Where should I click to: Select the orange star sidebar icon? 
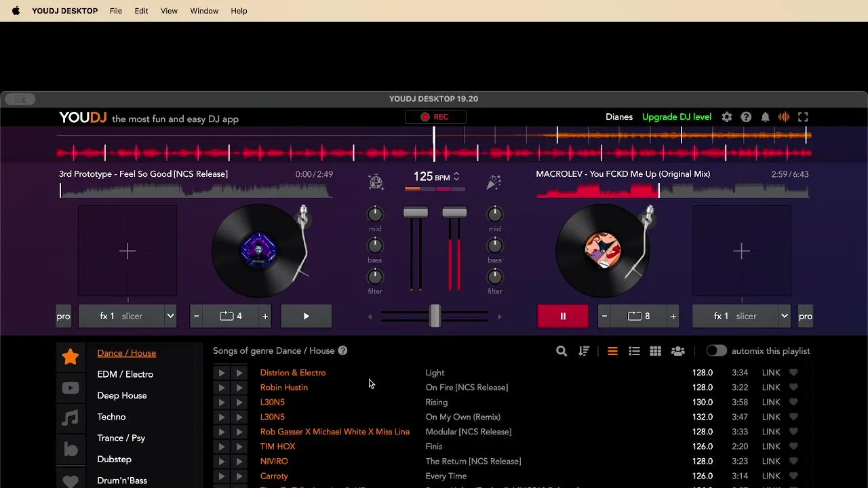71,357
